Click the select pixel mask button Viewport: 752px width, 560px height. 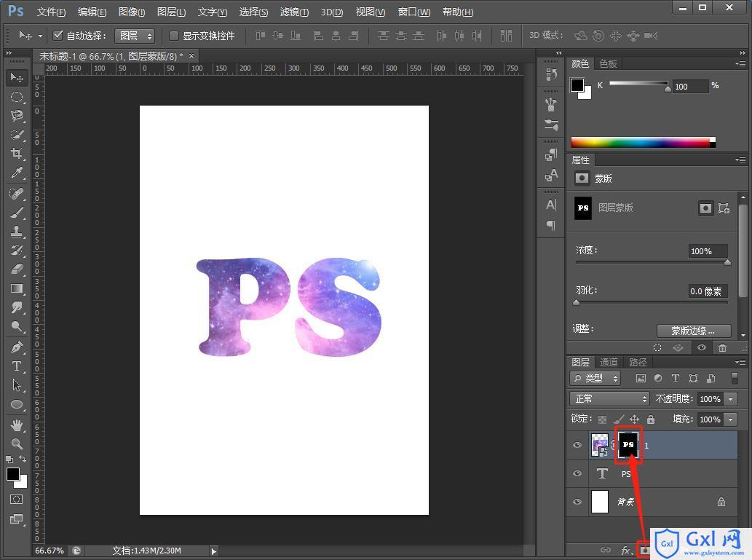click(705, 208)
